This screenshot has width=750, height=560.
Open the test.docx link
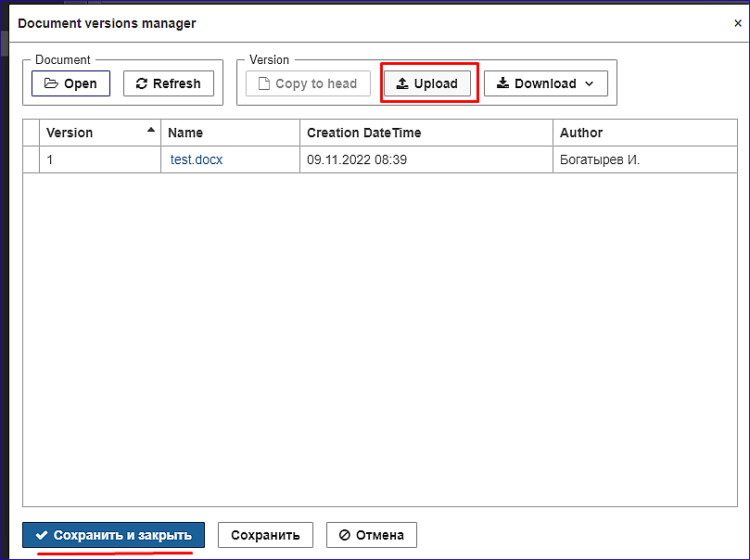197,159
